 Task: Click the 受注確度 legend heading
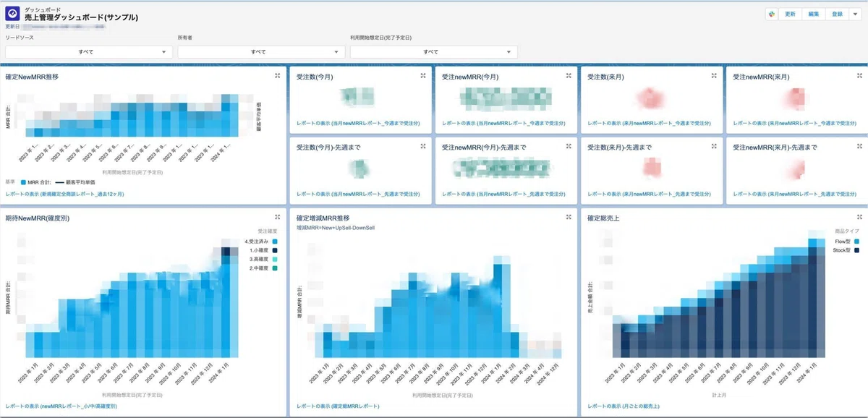coord(268,231)
